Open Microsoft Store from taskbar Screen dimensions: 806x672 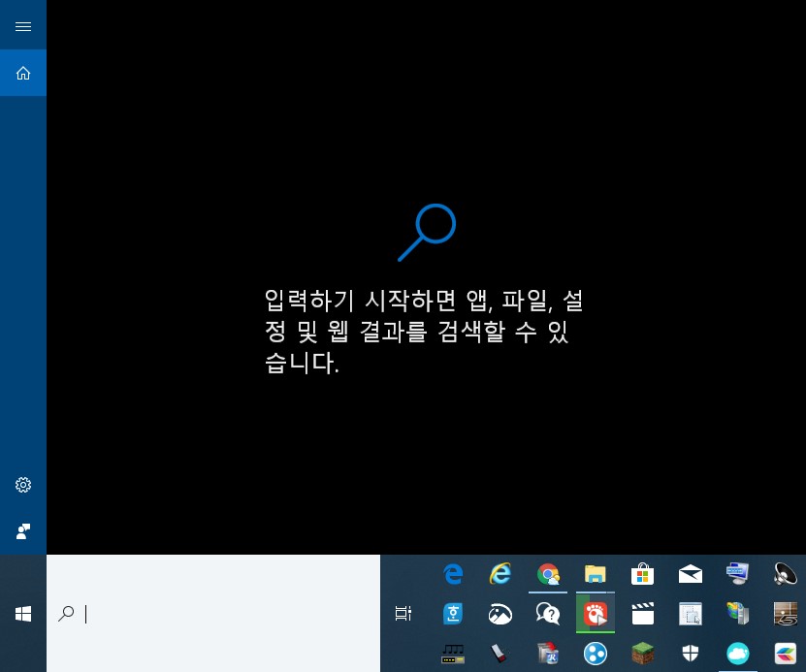coord(642,574)
